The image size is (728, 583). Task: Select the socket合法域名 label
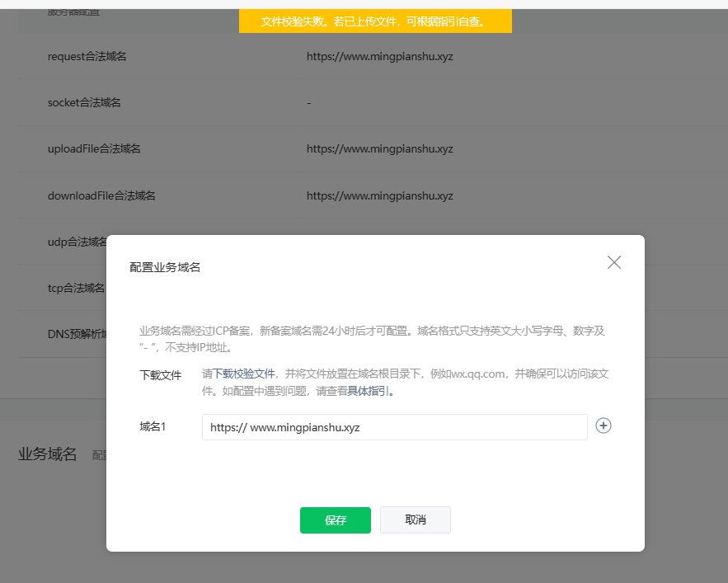pos(84,102)
